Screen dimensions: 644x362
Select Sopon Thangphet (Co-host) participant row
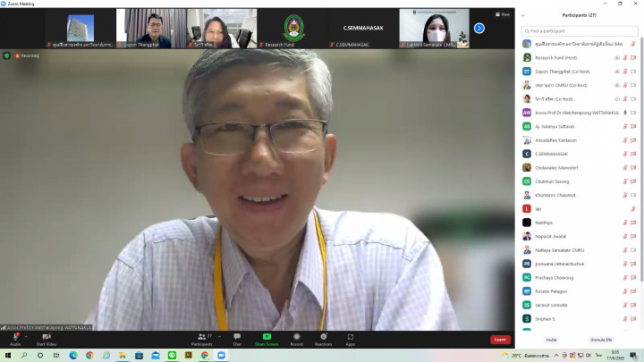click(580, 72)
